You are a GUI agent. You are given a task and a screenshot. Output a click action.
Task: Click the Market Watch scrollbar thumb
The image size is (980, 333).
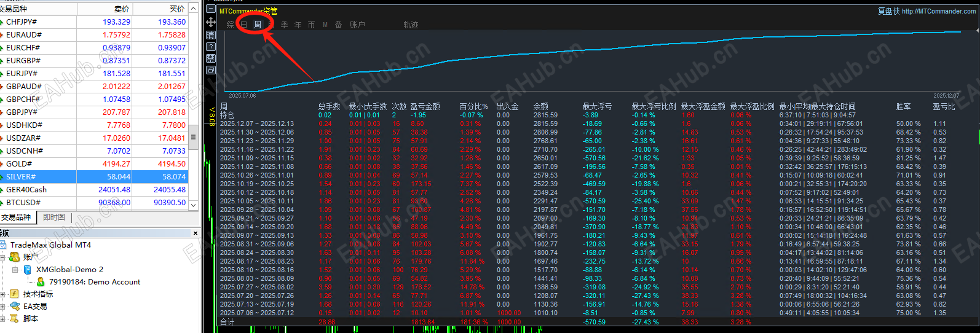[194, 137]
